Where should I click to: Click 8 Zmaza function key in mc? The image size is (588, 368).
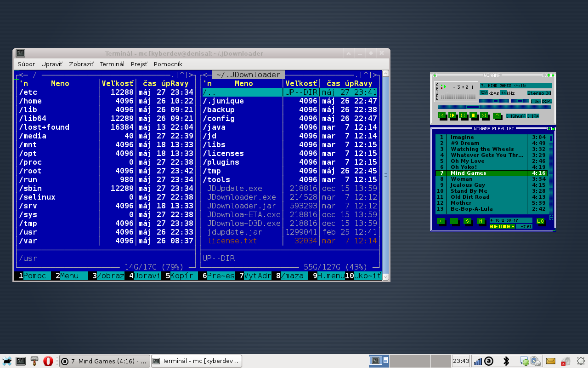290,276
